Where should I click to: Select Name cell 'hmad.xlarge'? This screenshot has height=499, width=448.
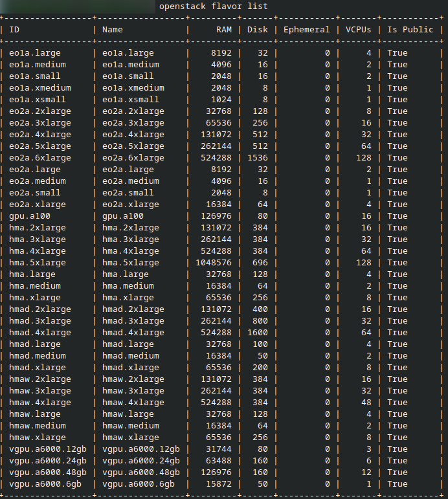[131, 368]
